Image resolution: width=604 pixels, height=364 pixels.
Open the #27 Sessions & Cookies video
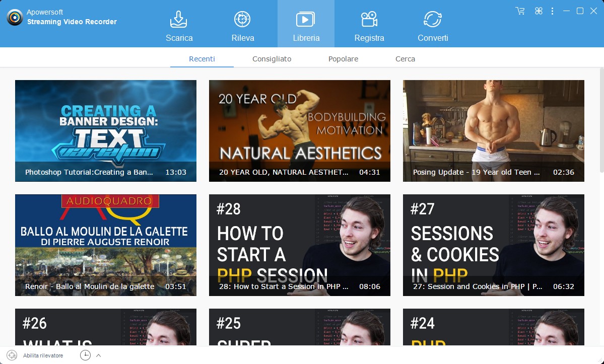[494, 245]
